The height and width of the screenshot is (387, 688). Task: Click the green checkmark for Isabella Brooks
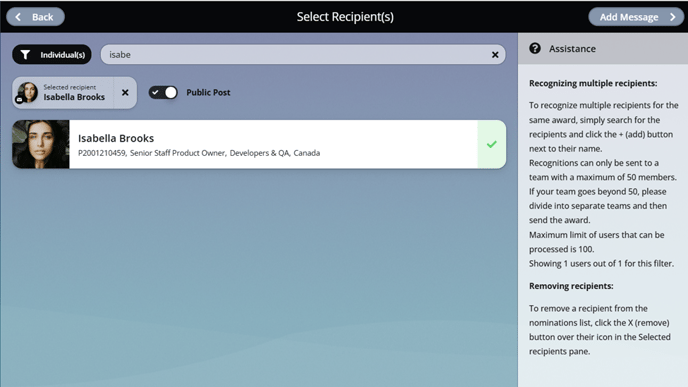pos(491,144)
